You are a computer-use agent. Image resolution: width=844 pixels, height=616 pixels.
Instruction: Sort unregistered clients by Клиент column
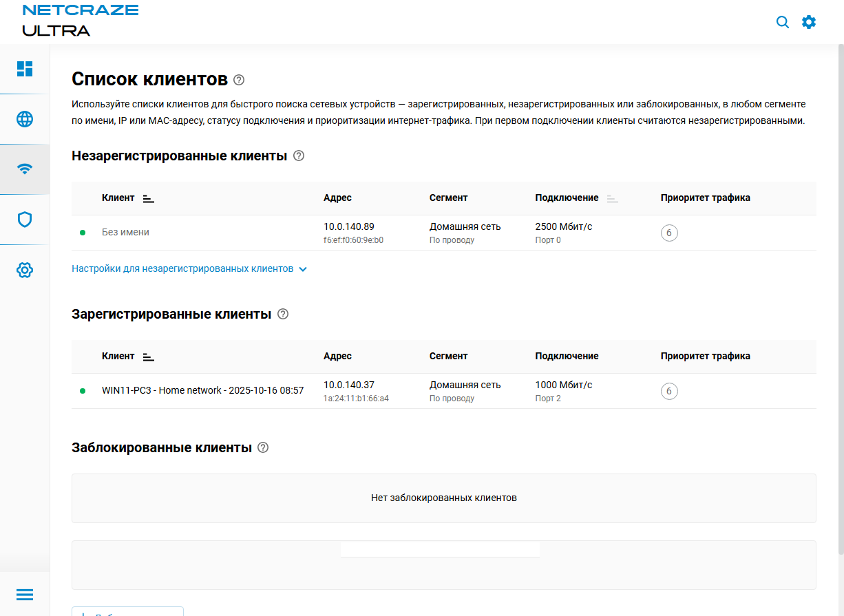coord(148,198)
